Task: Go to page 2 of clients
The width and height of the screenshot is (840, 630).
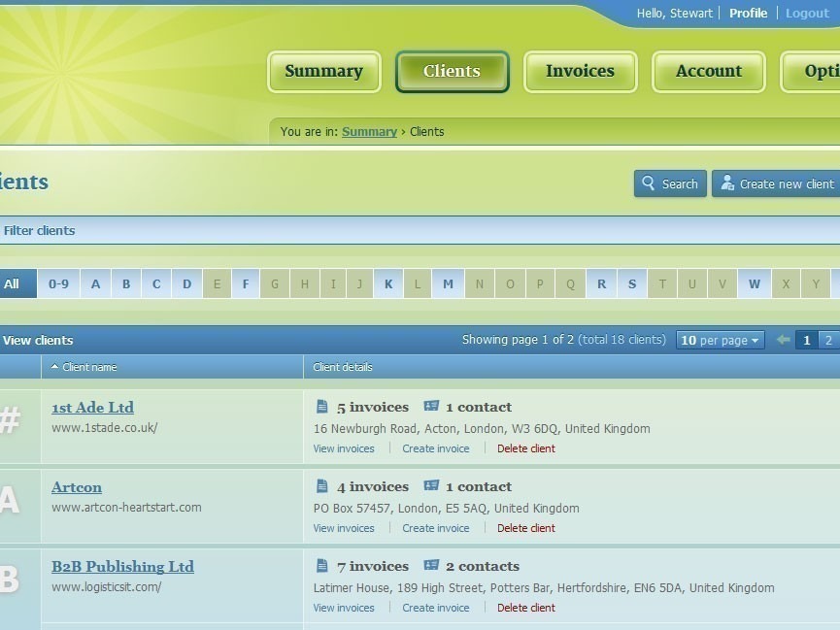Action: [827, 340]
